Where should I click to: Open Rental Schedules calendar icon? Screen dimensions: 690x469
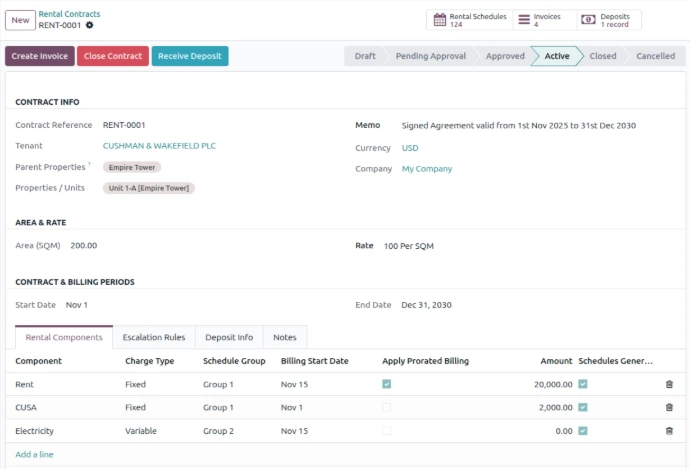(439, 20)
